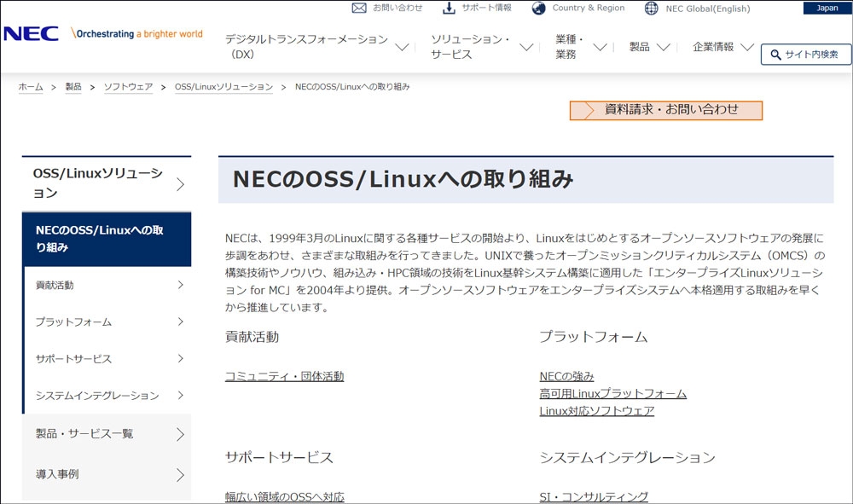853x504 pixels.
Task: Click the サイト内検索 search field
Action: (806, 55)
